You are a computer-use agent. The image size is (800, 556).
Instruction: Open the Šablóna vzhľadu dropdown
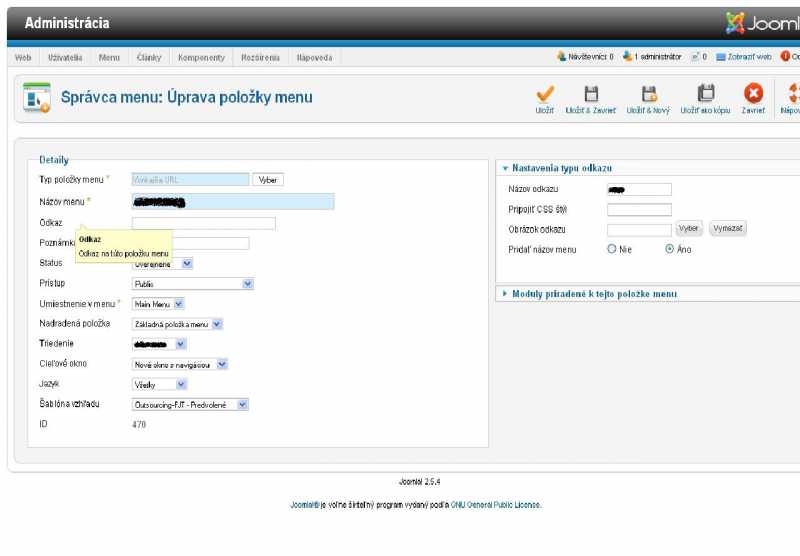(x=190, y=405)
